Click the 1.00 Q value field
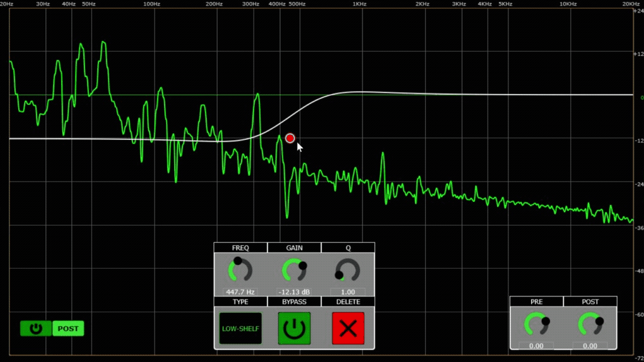The height and width of the screenshot is (362, 644). click(x=348, y=292)
